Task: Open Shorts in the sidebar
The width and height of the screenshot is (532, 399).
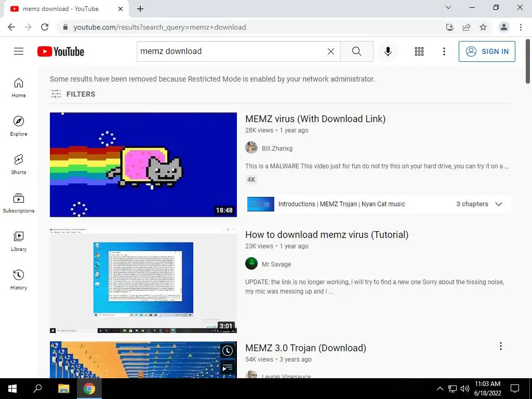Action: (x=19, y=164)
